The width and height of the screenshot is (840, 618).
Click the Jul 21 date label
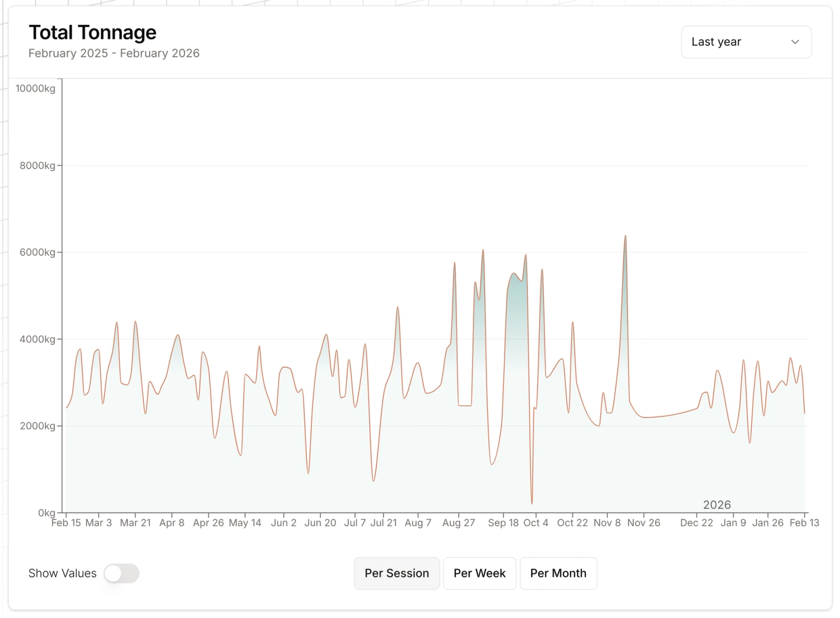coord(384,523)
